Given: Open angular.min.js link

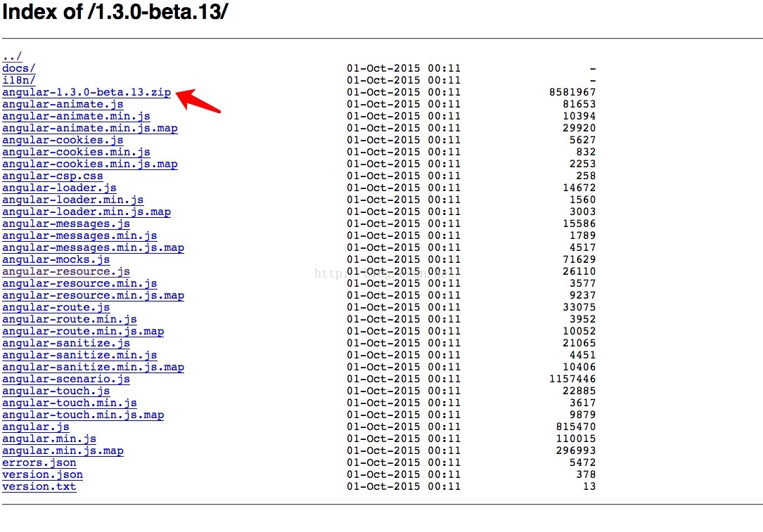Looking at the screenshot, I should pyautogui.click(x=49, y=439).
